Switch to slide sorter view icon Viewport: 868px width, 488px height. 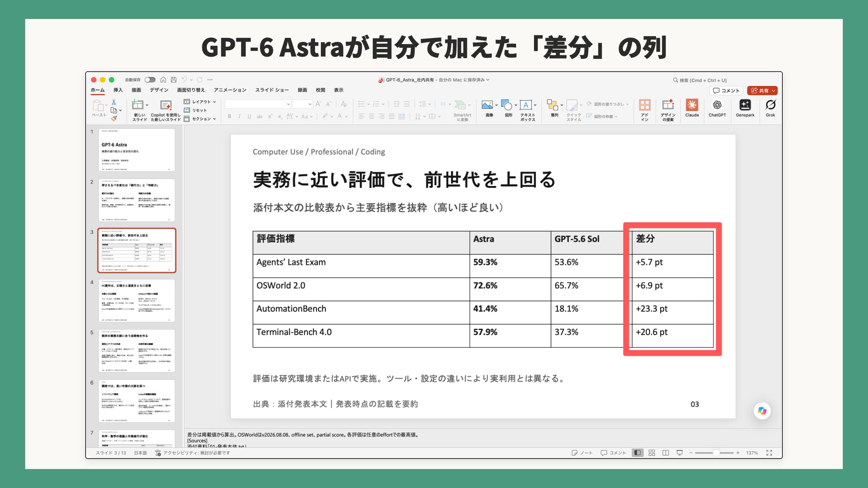point(652,453)
